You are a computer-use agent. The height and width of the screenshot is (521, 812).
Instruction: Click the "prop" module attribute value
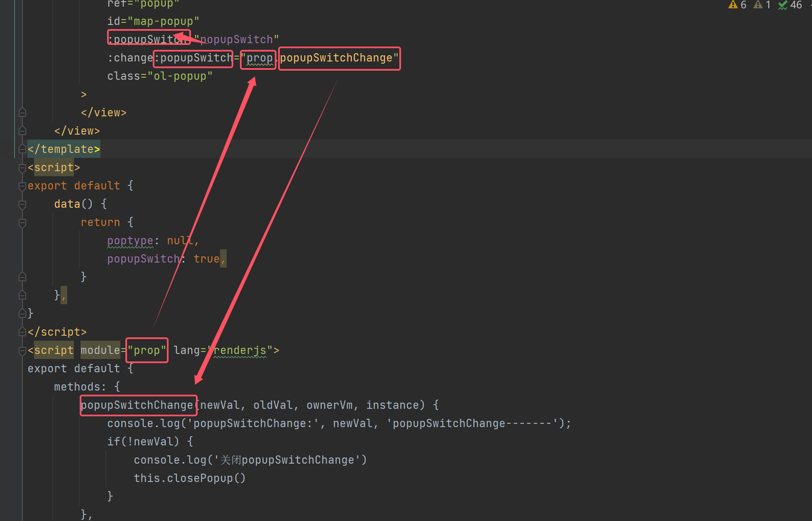[x=147, y=350]
